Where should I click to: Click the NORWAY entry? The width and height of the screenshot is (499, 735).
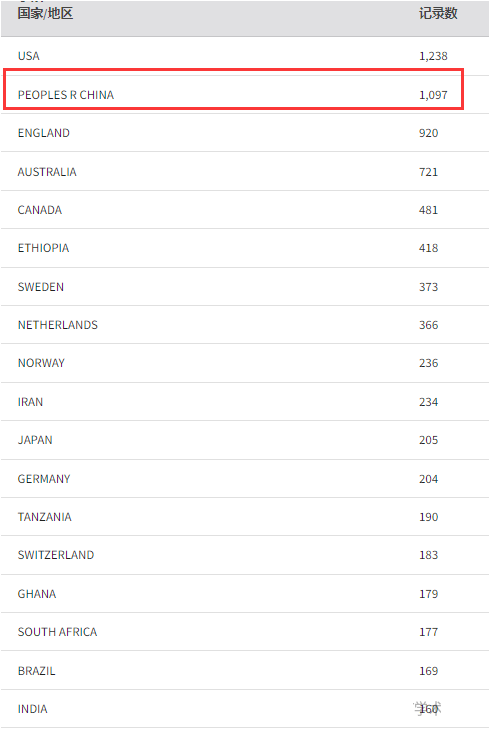click(41, 363)
